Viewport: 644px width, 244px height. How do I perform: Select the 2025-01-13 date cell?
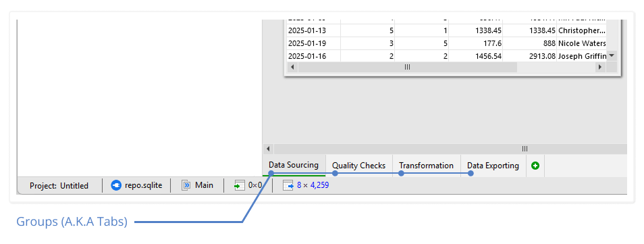(313, 30)
